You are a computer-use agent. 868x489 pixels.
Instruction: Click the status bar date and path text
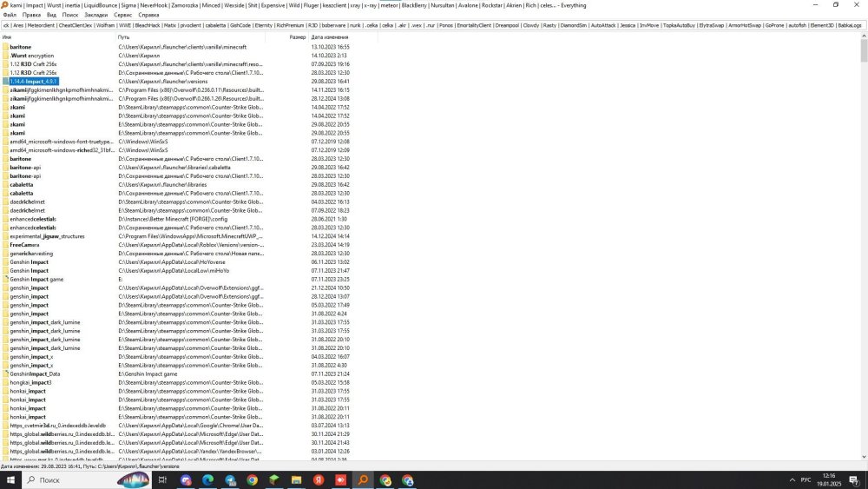[90, 466]
